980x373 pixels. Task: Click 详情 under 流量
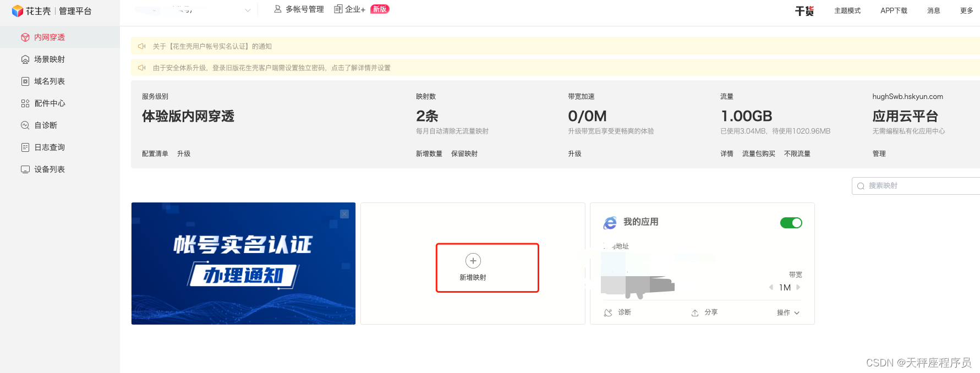727,153
